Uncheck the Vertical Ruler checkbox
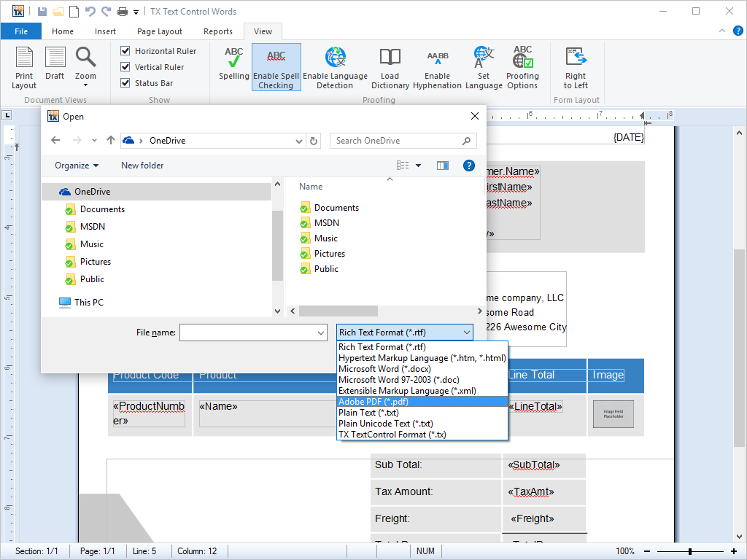747x560 pixels. (125, 67)
